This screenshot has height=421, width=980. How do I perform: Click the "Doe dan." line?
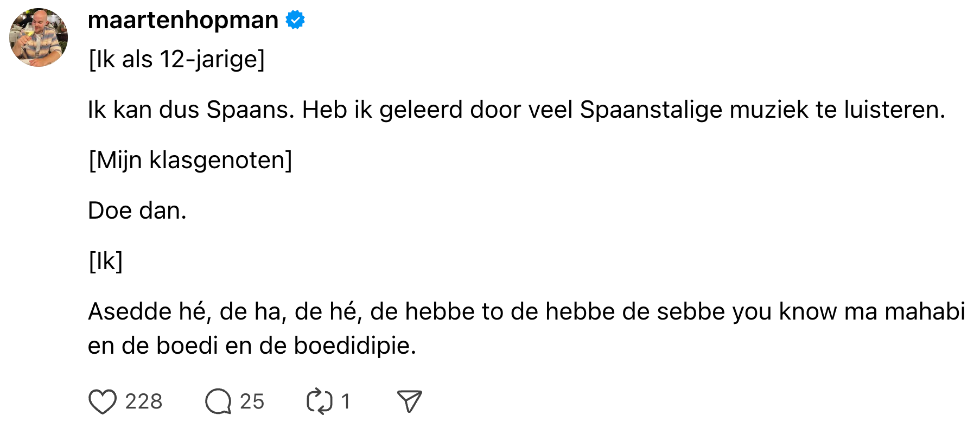tap(137, 210)
